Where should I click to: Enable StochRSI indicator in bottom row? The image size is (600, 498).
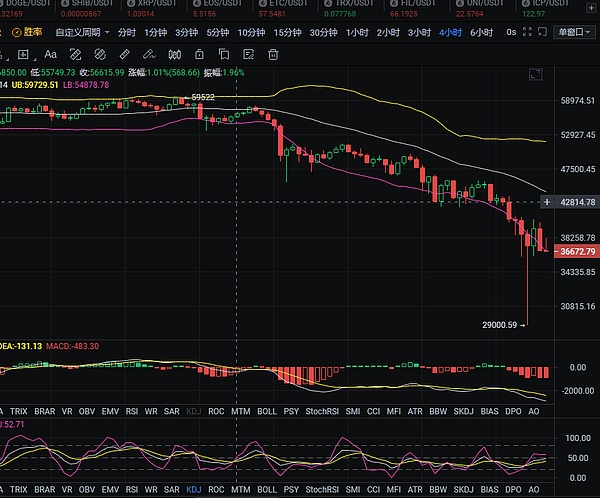coord(323,490)
